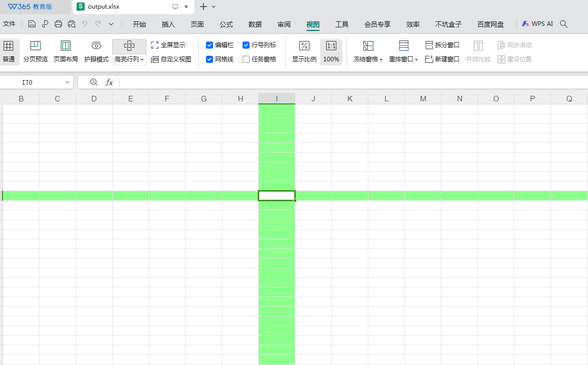Open the Name Box dropdown arrow
Viewport: 588px width, 365px height.
coord(67,82)
